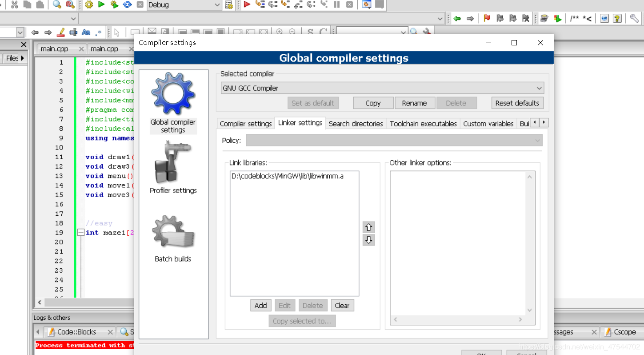The height and width of the screenshot is (355, 644).
Task: Click the doxygen line comment *< icon
Action: (587, 18)
